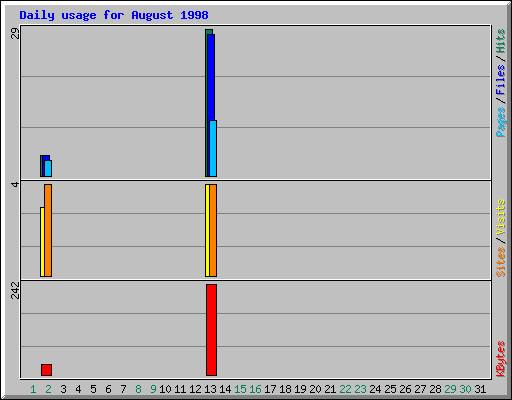Click day 25 on the x-axis
This screenshot has width=512, height=400.
(x=390, y=389)
